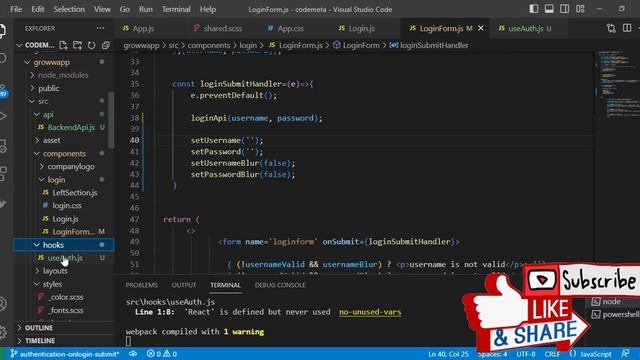
Task: Create a new file in Explorer
Action: (63, 45)
